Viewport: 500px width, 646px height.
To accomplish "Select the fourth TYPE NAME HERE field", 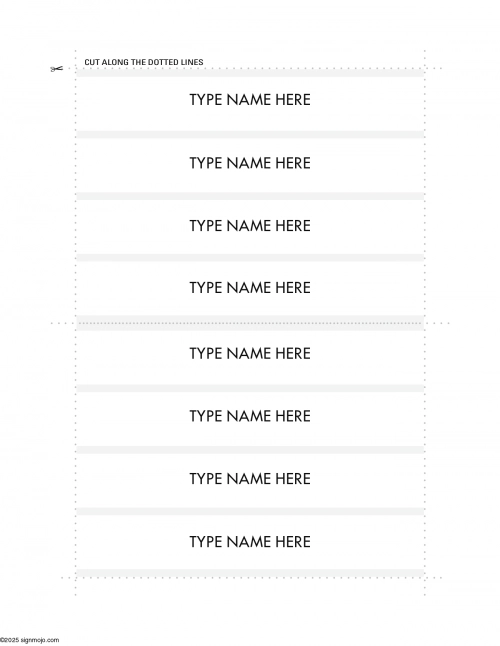I will (x=250, y=288).
